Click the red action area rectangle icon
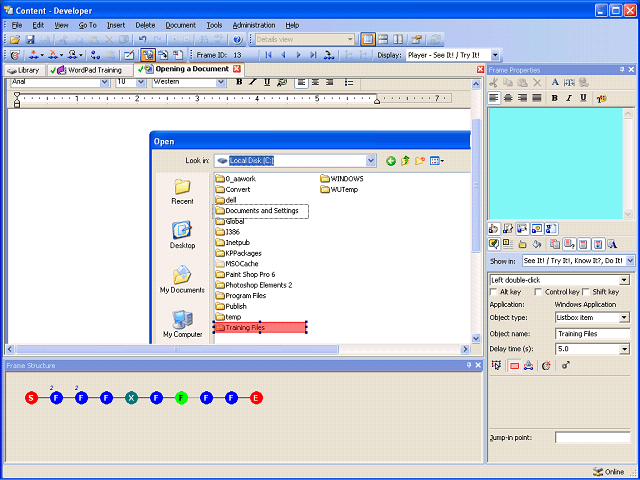 (x=514, y=366)
